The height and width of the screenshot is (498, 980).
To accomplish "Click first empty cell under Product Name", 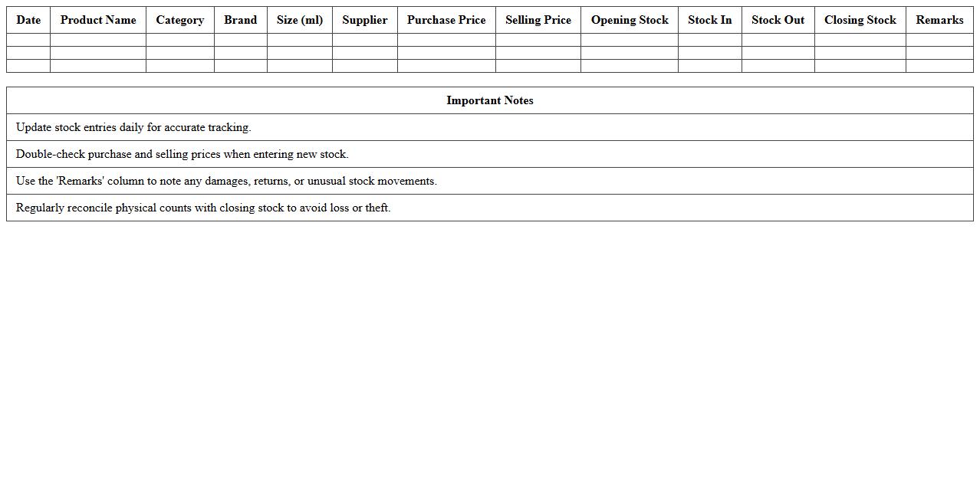I will (x=98, y=40).
